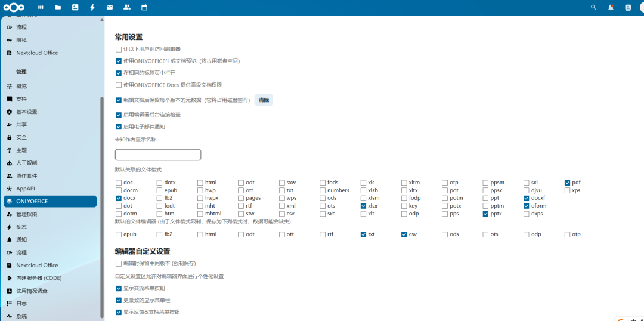Toggle 更紧致的显示菜单栏 checkbox
The height and width of the screenshot is (321, 644).
119,300
